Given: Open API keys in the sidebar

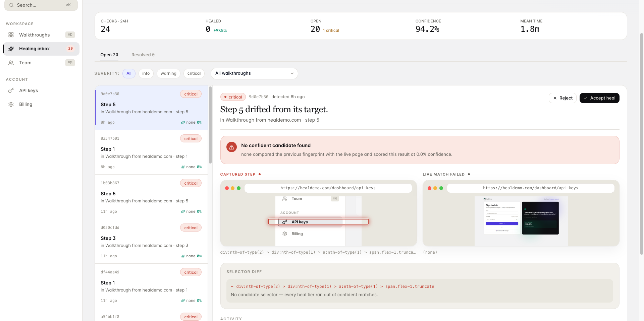Looking at the screenshot, I should [41, 90].
